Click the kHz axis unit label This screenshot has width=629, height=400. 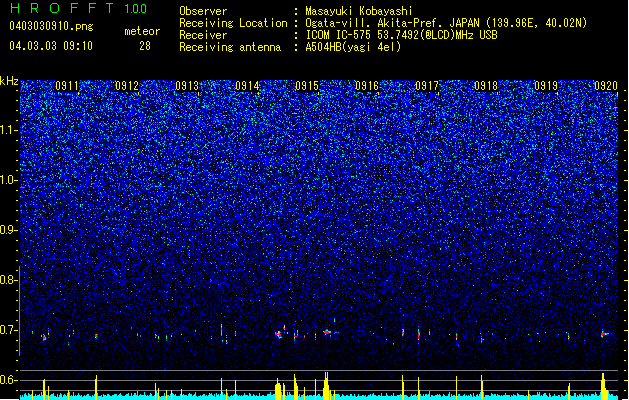(x=9, y=81)
